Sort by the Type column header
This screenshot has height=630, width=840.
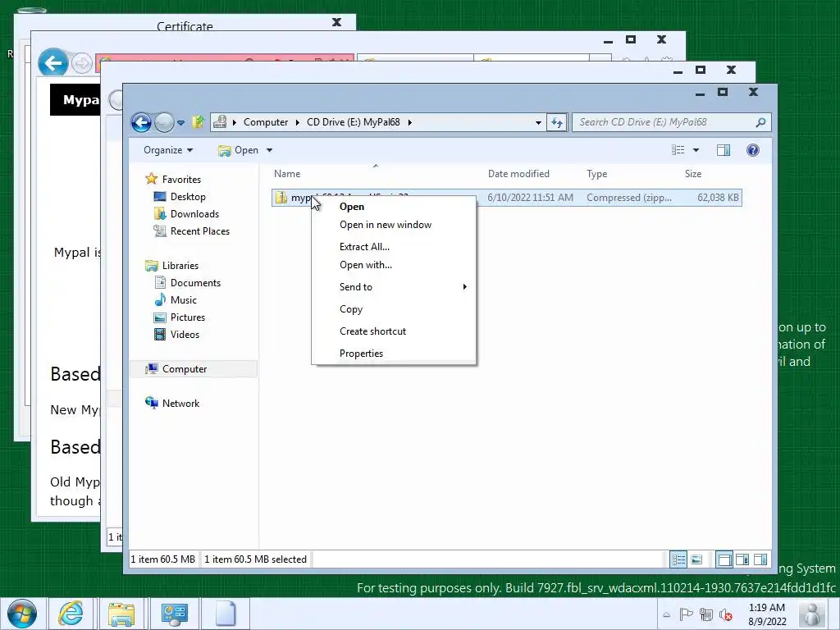(x=597, y=174)
